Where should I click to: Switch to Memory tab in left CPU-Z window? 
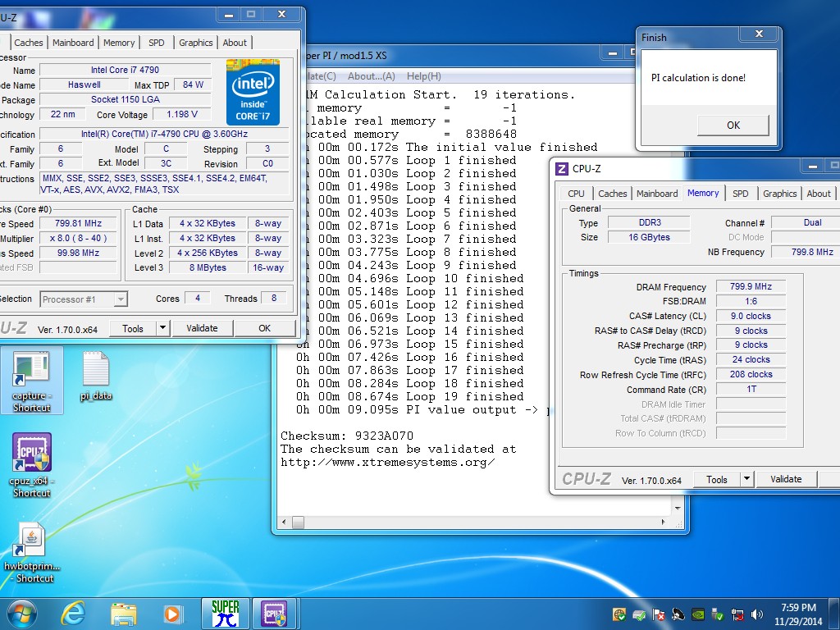pyautogui.click(x=119, y=43)
